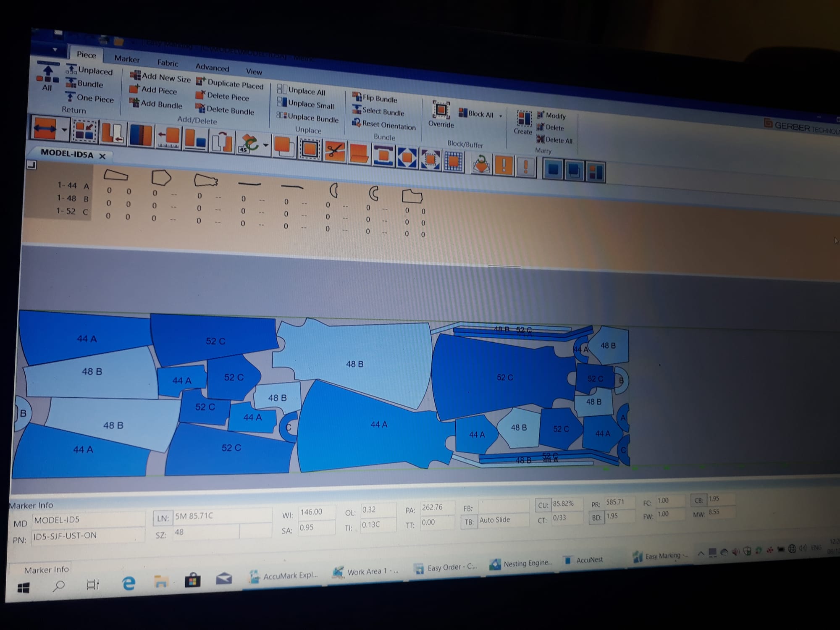840x630 pixels.
Task: Click the rotate 45 degrees icon
Action: 249,144
